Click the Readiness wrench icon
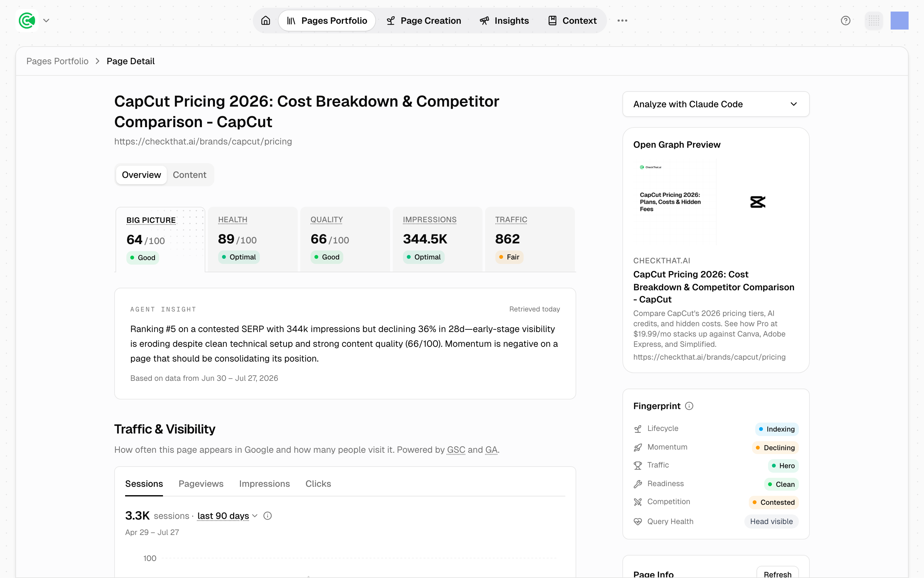The height and width of the screenshot is (578, 924). coord(637,484)
